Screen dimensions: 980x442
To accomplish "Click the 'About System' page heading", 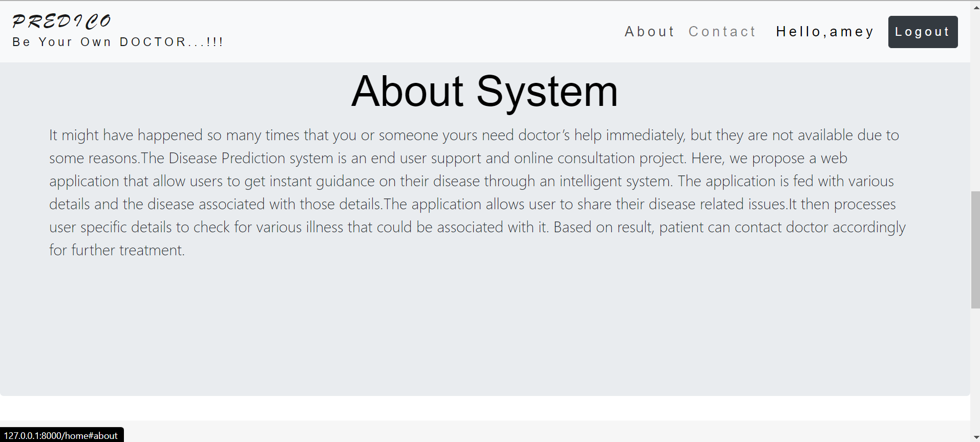I will pyautogui.click(x=484, y=92).
